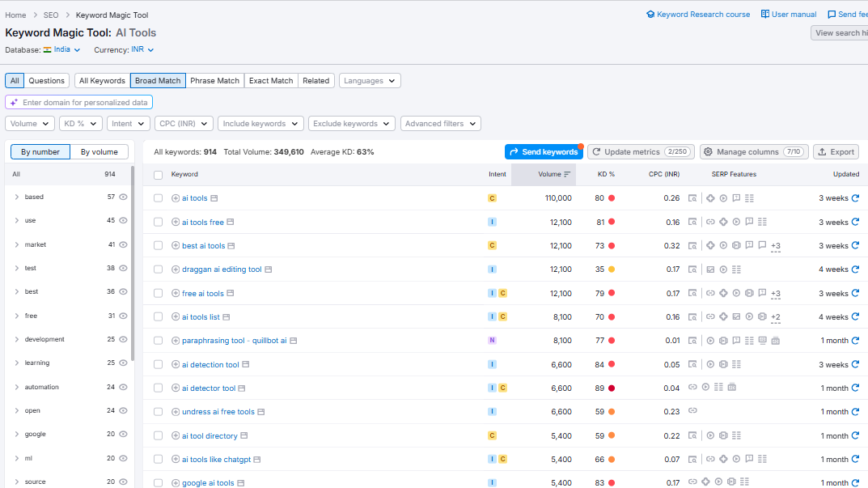
Task: Open Advanced filters dropdown
Action: click(441, 124)
